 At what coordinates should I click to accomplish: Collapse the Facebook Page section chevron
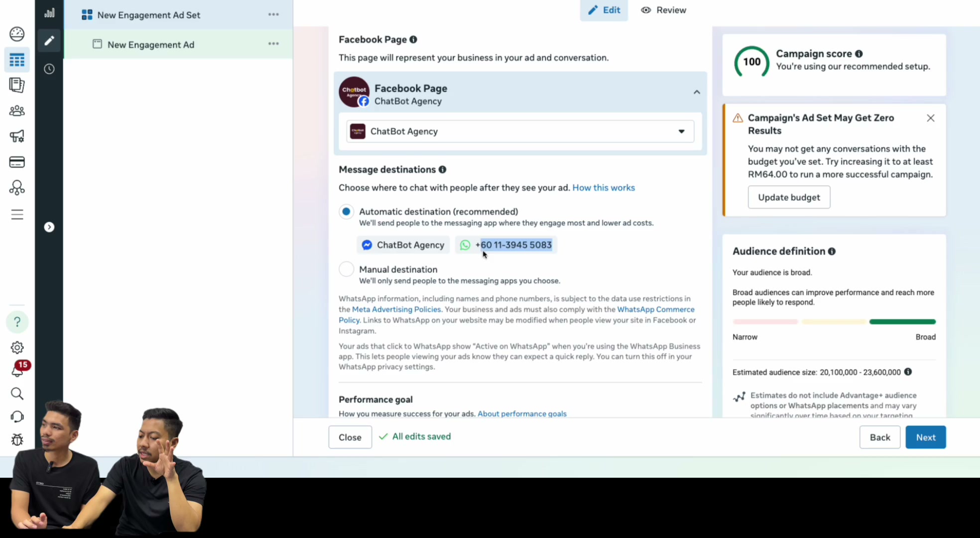[697, 92]
